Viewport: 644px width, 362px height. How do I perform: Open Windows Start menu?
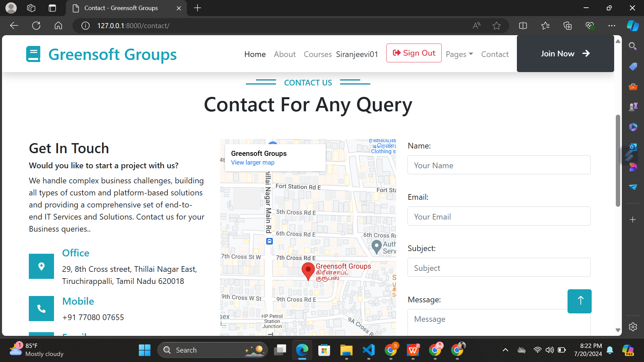(145, 350)
